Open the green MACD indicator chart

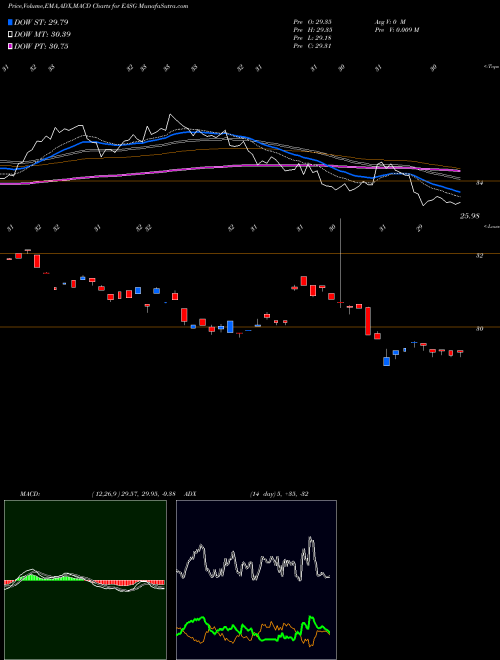(85, 580)
